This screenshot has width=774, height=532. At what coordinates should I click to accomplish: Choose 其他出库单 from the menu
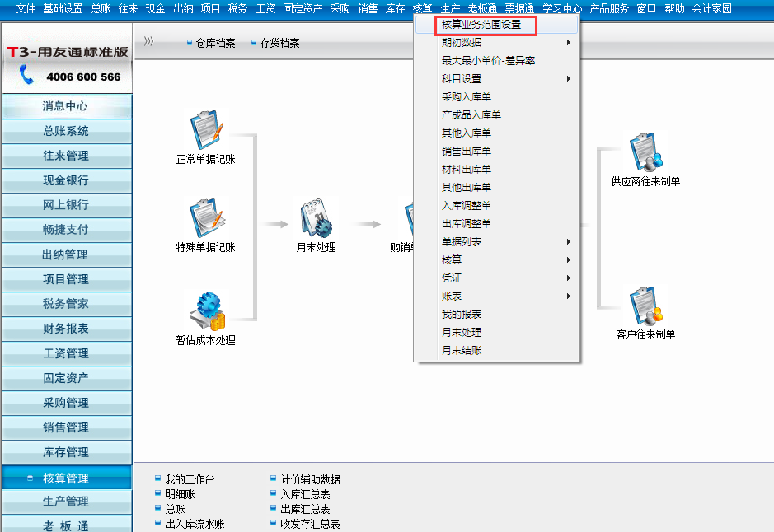tap(496, 188)
